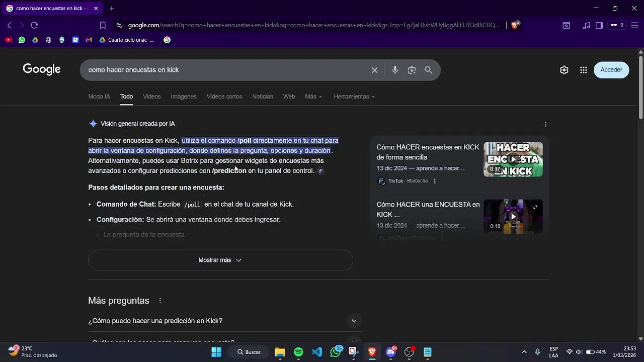Clear the search box with the X icon
Screen dimensions: 644x362
374,70
